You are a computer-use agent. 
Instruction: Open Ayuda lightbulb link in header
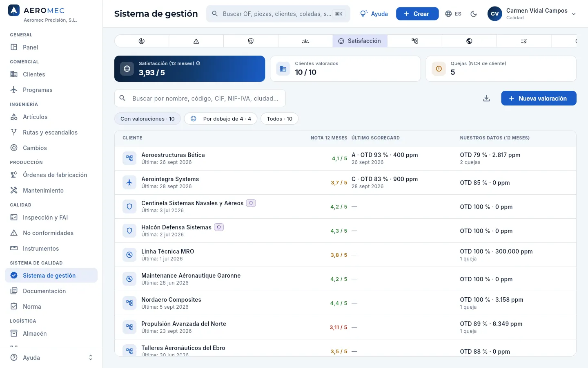374,14
